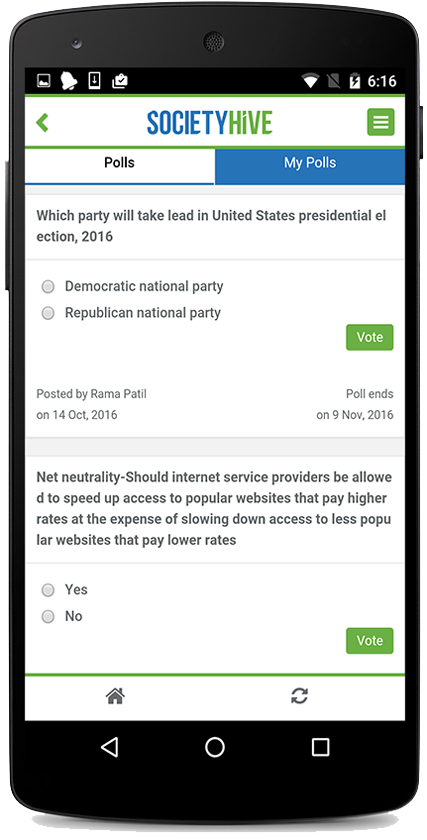
Task: Tap the Android back navigation triangle
Action: coord(109,747)
